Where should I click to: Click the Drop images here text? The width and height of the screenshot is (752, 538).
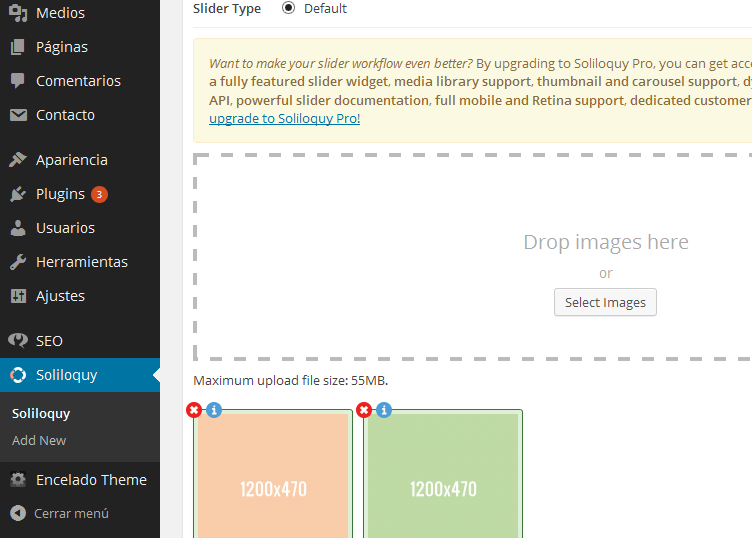click(x=606, y=242)
